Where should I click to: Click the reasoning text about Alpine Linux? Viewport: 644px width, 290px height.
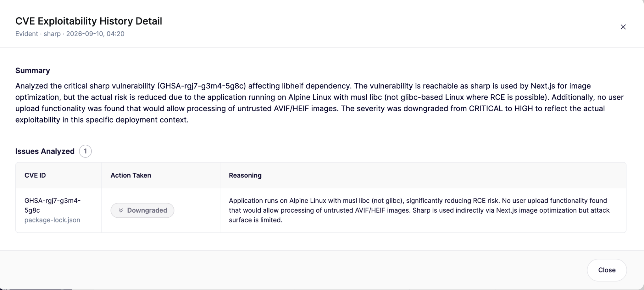point(419,210)
